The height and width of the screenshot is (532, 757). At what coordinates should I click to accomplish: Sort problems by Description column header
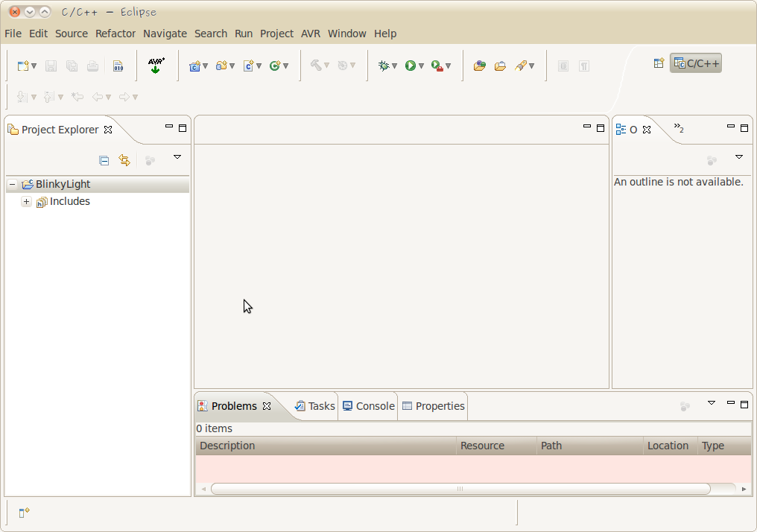(326, 446)
